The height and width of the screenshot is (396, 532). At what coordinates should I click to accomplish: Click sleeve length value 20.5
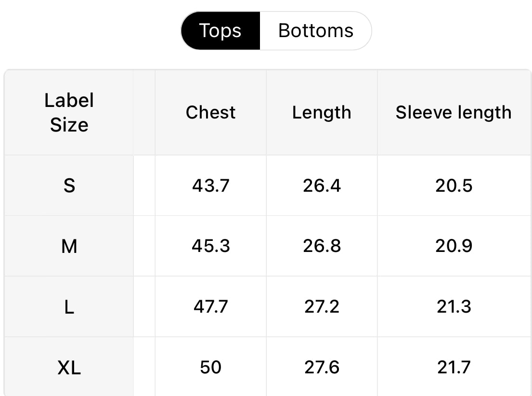(454, 185)
